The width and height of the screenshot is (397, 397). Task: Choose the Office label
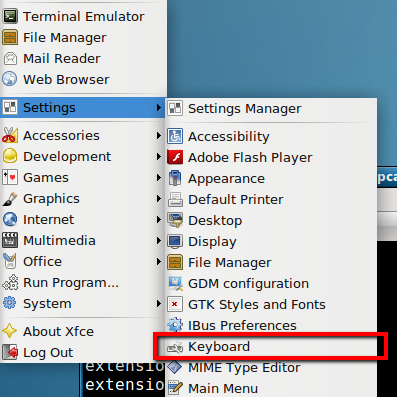point(42,261)
